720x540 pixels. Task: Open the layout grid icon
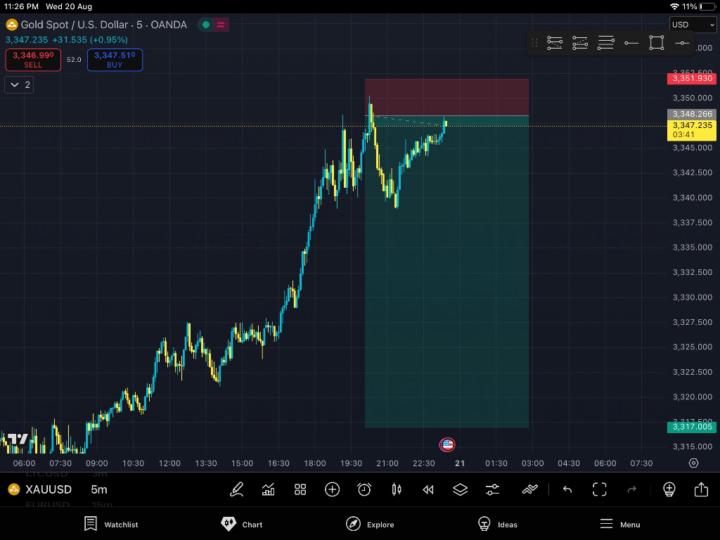[300, 489]
